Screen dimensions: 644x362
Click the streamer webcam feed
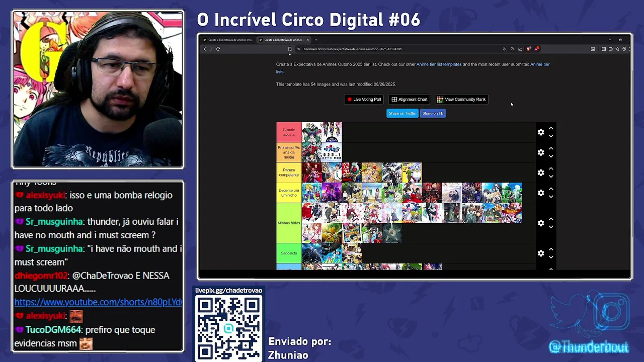point(98,89)
